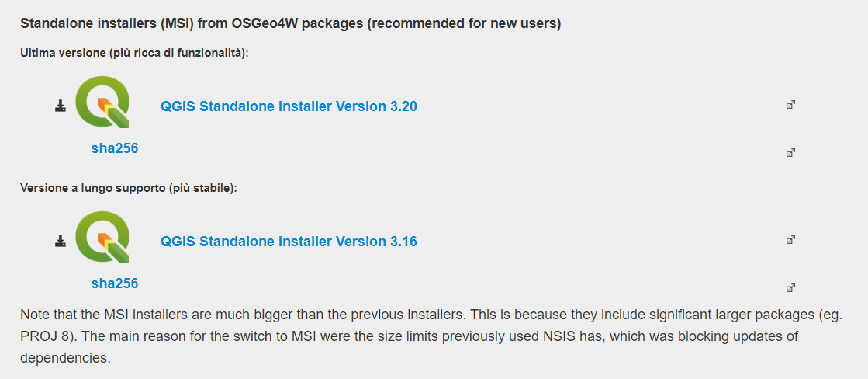Download QGIS Standalone Installer Version 3.16
Image resolution: width=868 pixels, height=379 pixels.
tap(289, 242)
